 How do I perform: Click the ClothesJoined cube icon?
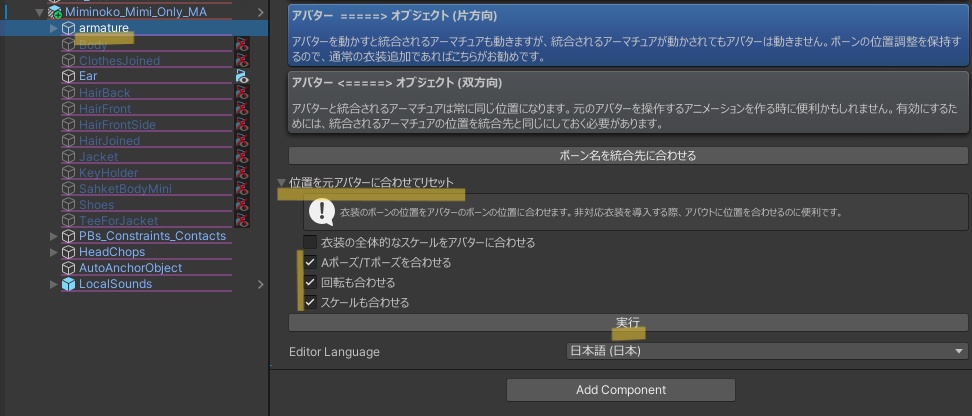point(68,60)
